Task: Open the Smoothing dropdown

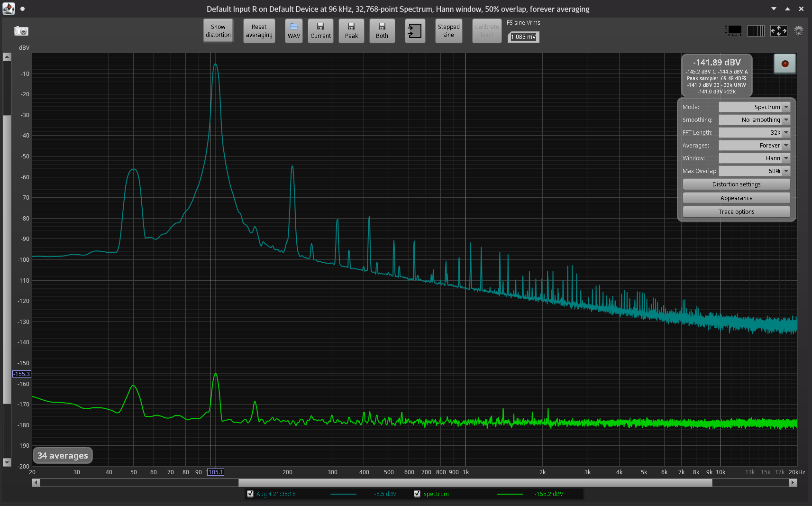Action: (754, 120)
